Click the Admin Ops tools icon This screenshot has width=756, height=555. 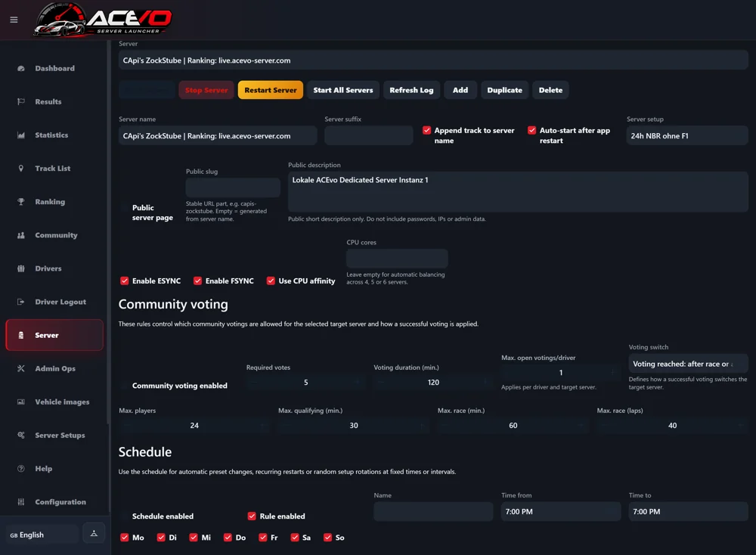click(20, 368)
